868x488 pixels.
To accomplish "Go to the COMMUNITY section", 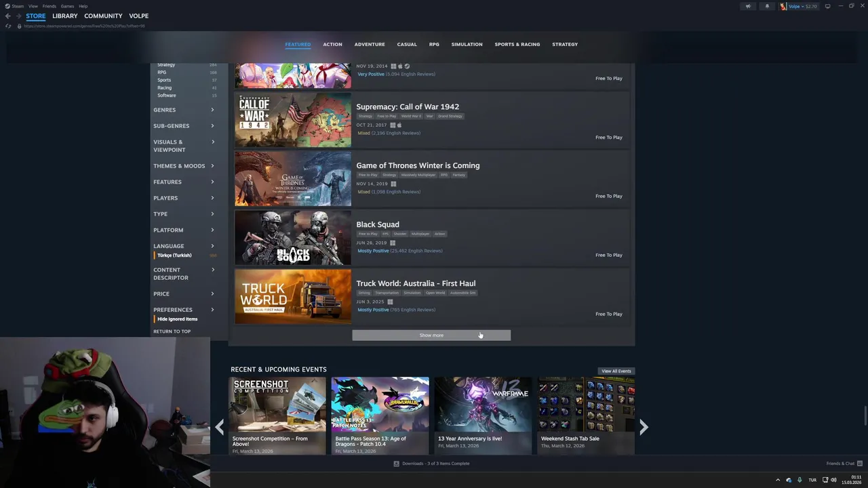I will (103, 16).
